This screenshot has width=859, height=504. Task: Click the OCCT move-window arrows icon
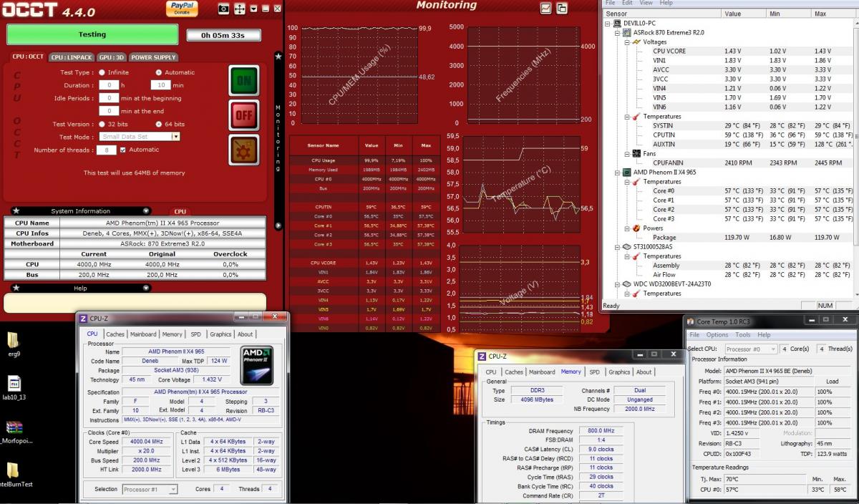[x=239, y=9]
